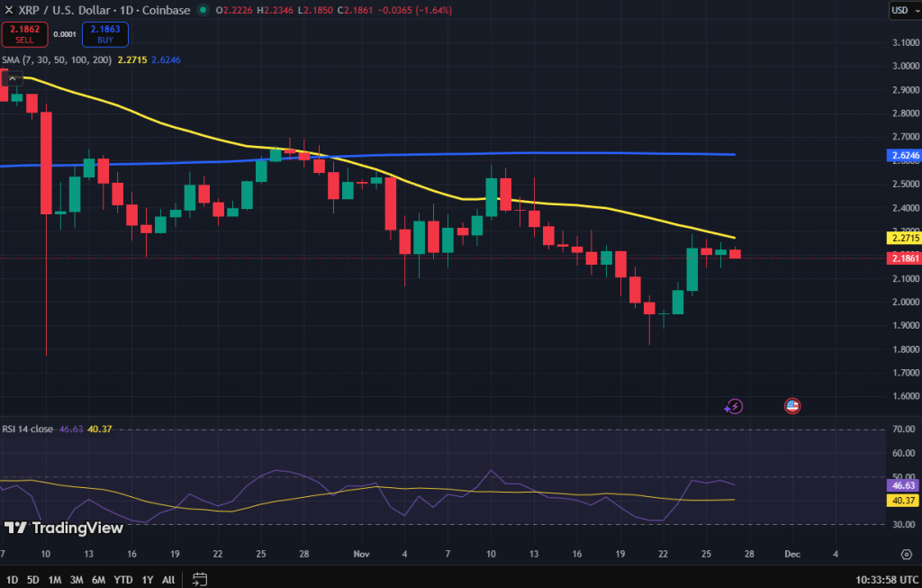Viewport: 922px width, 588px height.
Task: Click the yellow SMA value 2.2715 in legend
Action: (132, 60)
